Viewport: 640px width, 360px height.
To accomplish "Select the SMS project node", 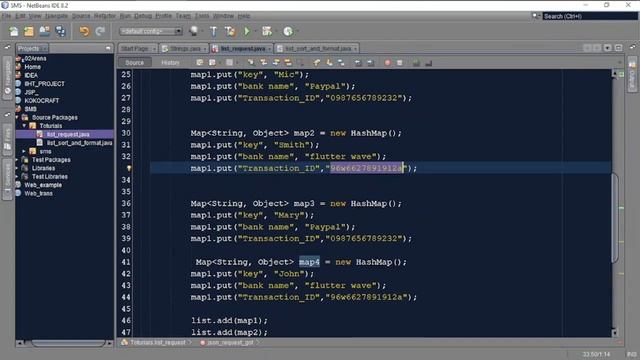I will click(x=30, y=109).
